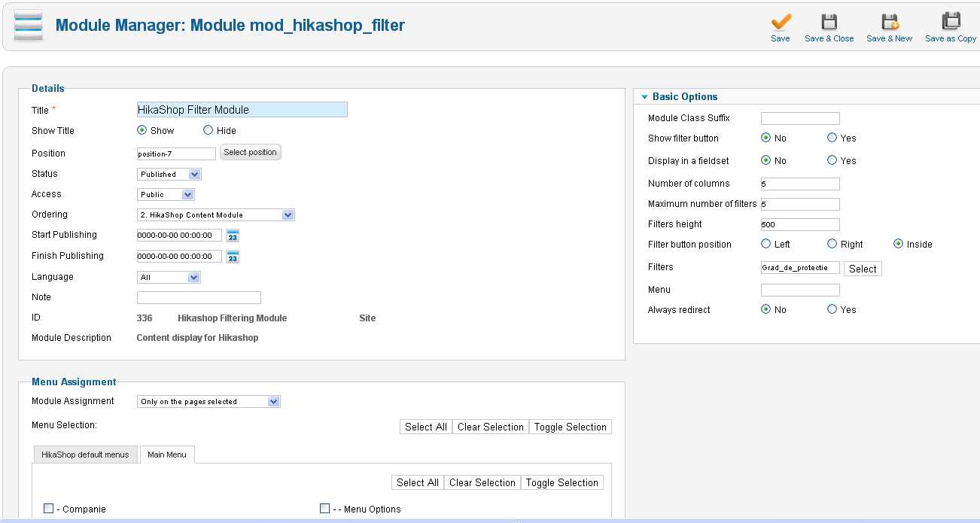Switch to the Main Menu tab
The height and width of the screenshot is (523, 980).
(x=167, y=455)
